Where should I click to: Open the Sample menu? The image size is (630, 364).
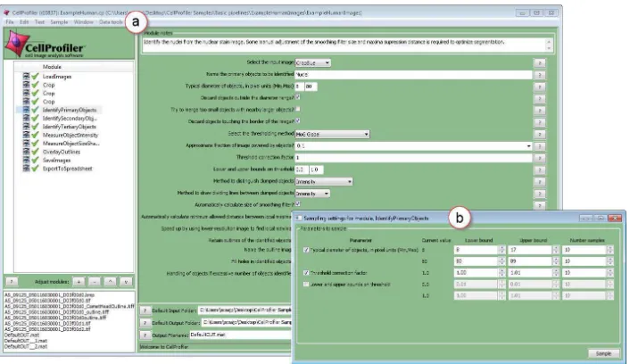(x=59, y=22)
